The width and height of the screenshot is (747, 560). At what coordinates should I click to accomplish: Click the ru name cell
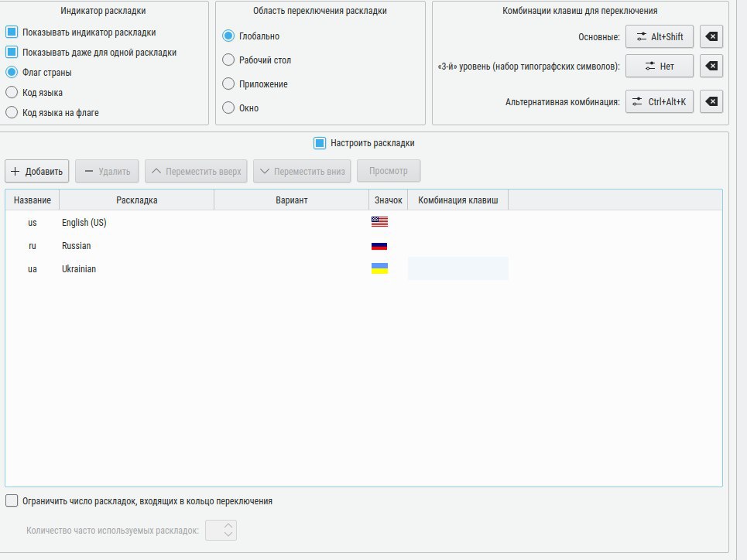click(x=33, y=246)
